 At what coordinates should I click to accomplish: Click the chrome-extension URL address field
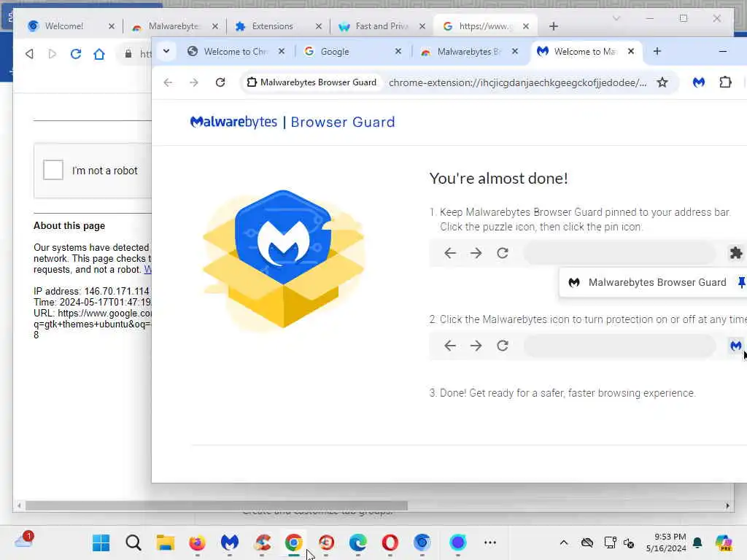point(518,82)
